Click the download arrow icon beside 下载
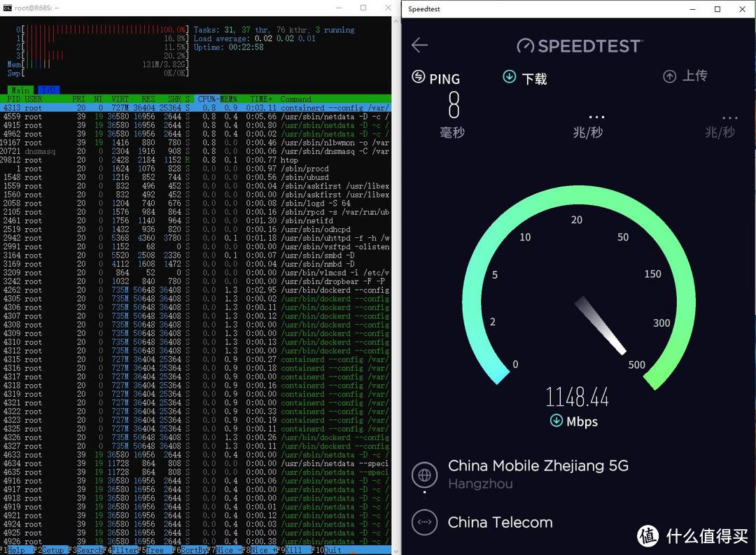This screenshot has height=555, width=756. click(x=509, y=76)
